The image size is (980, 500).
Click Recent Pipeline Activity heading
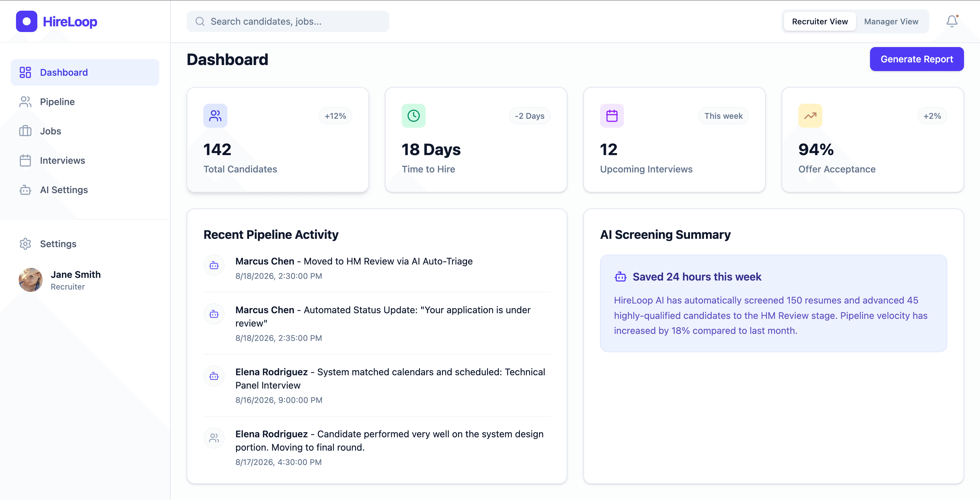pyautogui.click(x=270, y=234)
